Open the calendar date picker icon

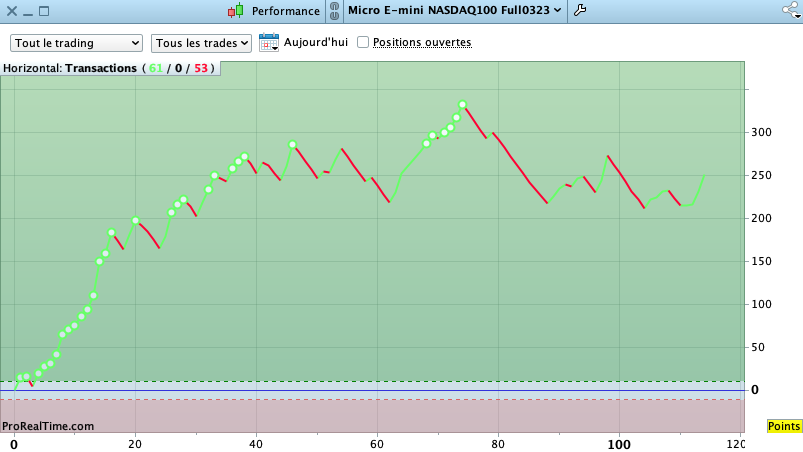[x=269, y=42]
